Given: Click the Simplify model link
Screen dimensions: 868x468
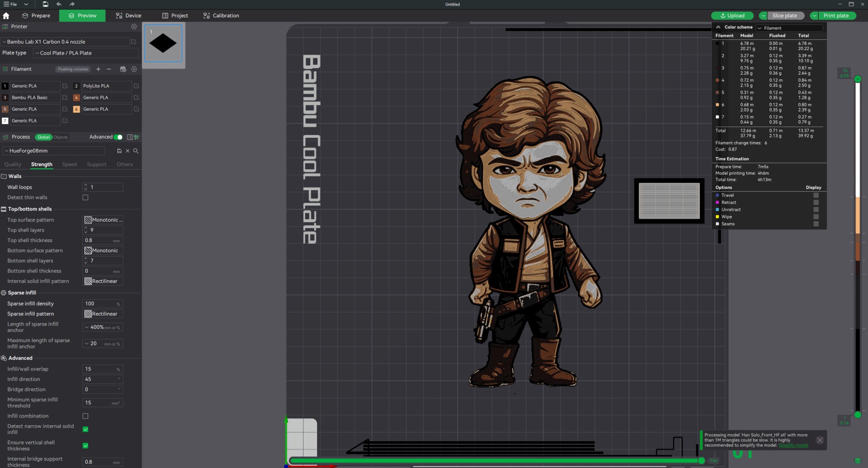Looking at the screenshot, I should 794,445.
